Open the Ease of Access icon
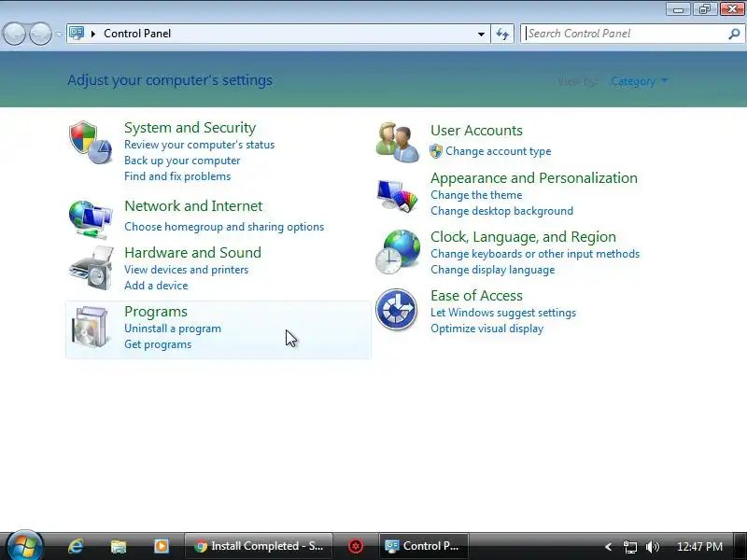 tap(396, 310)
